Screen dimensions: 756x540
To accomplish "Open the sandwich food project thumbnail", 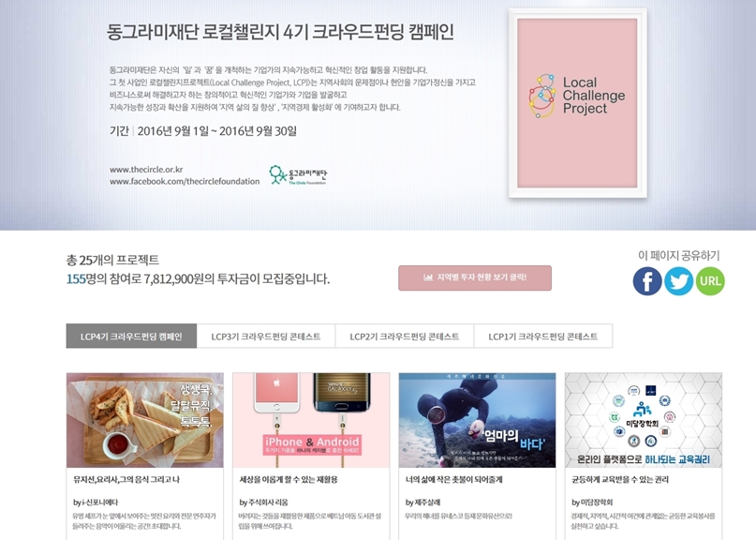I will pyautogui.click(x=144, y=420).
